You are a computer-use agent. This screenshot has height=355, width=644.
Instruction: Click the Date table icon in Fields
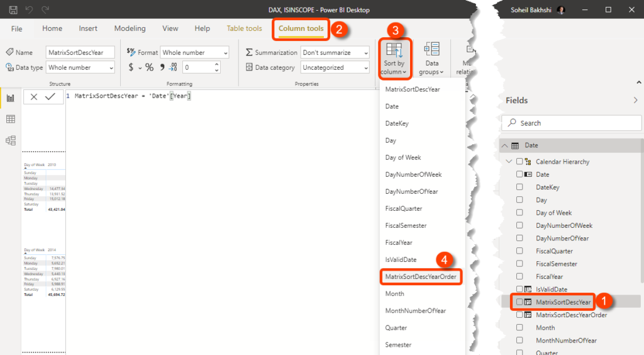point(515,145)
